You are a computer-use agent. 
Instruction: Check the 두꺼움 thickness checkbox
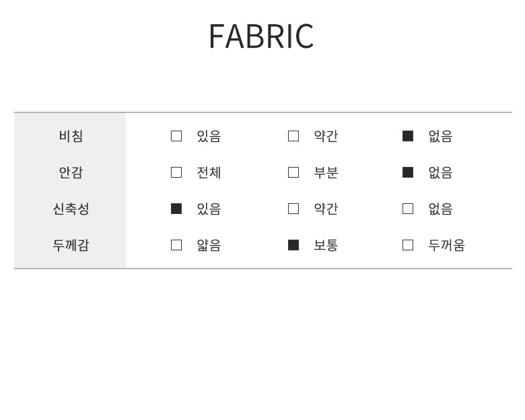[x=408, y=245]
